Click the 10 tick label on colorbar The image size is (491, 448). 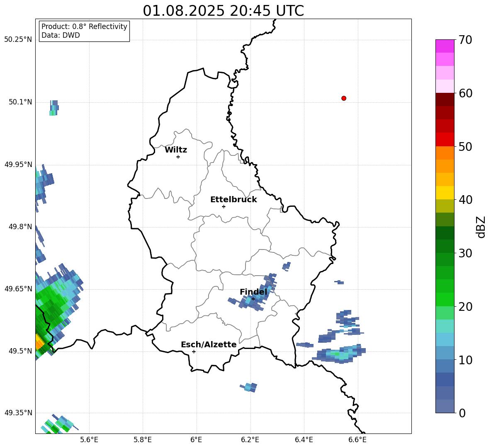tap(465, 360)
